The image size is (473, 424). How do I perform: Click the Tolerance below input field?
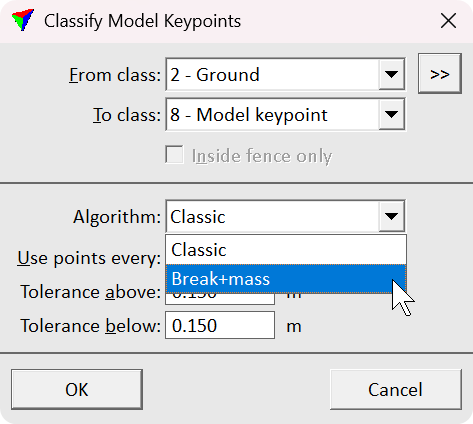(220, 325)
